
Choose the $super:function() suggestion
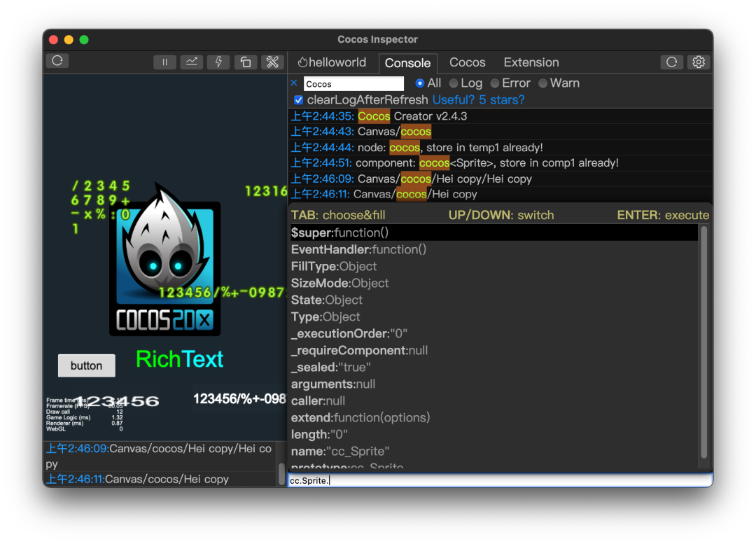tap(493, 232)
